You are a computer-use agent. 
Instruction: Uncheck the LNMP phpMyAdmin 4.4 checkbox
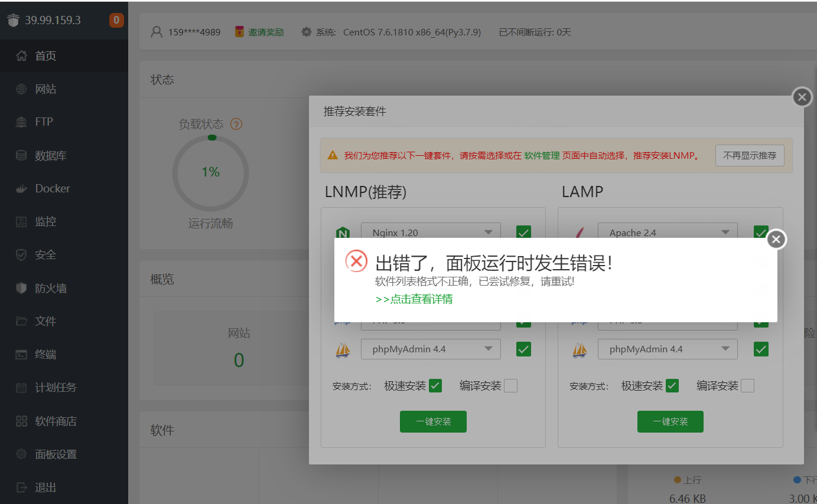pos(523,349)
